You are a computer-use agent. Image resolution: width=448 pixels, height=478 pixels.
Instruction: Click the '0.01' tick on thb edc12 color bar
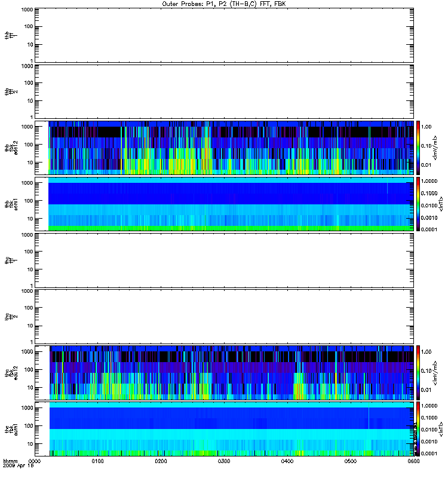[x=426, y=165]
